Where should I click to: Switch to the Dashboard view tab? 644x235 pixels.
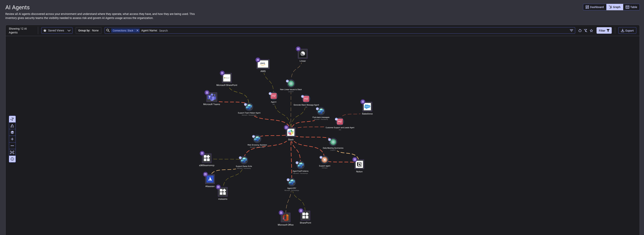[595, 7]
